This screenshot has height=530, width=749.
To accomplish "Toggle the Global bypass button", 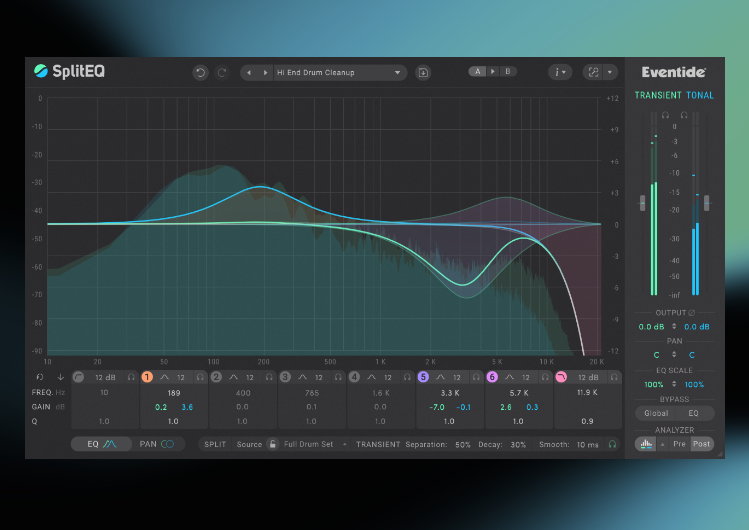I will 656,413.
